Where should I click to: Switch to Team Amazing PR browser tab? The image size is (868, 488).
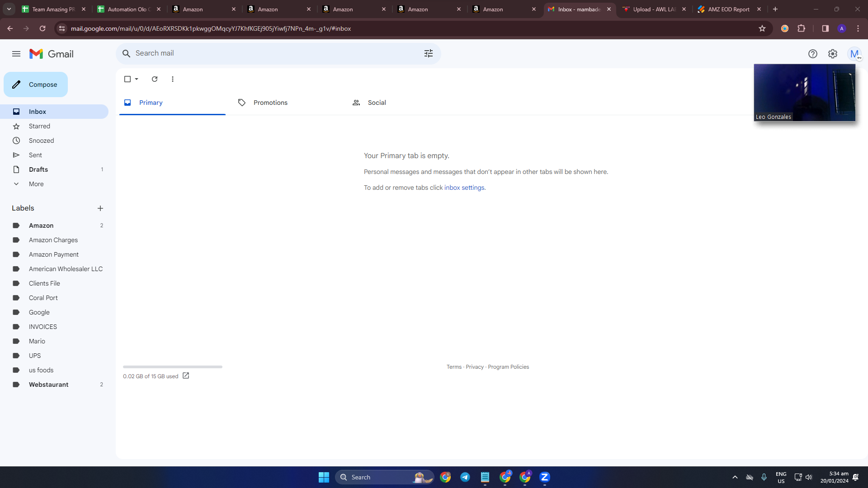click(x=53, y=9)
